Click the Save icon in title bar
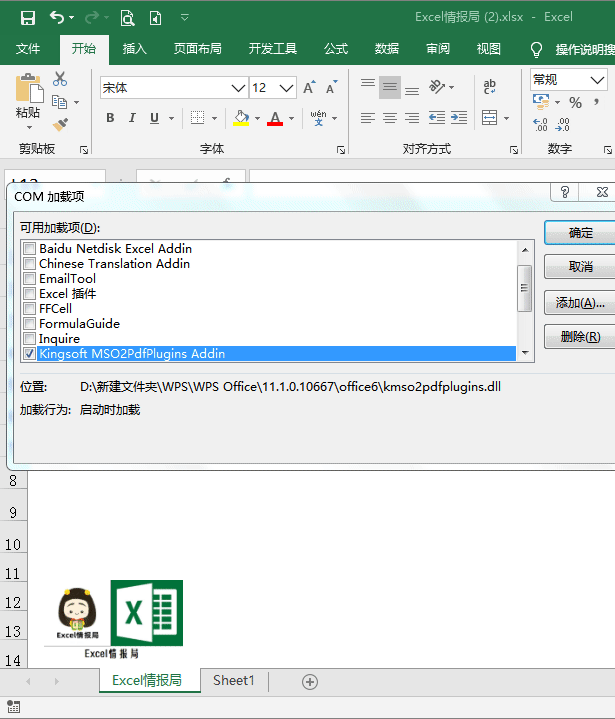 [x=27, y=17]
